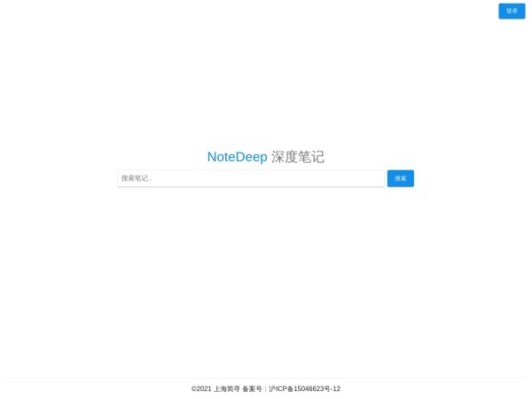Sign in using the top-right 登录 button
The image size is (532, 399).
[512, 11]
